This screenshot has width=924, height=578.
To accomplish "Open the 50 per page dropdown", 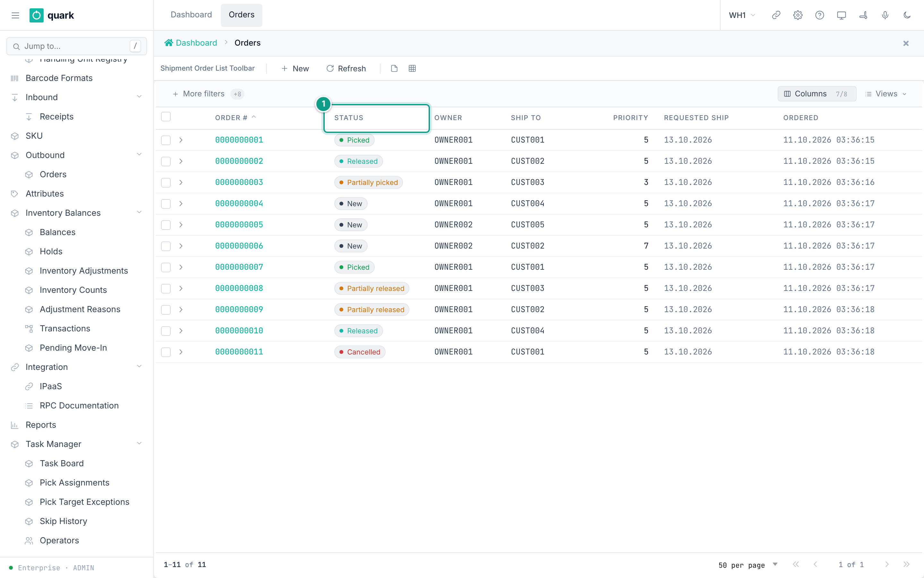I will [748, 565].
